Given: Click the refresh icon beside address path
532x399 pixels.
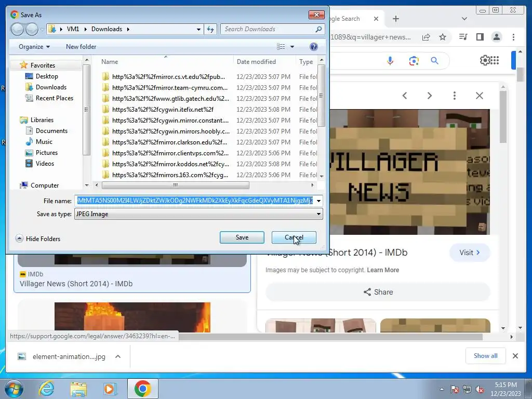Looking at the screenshot, I should click(211, 29).
